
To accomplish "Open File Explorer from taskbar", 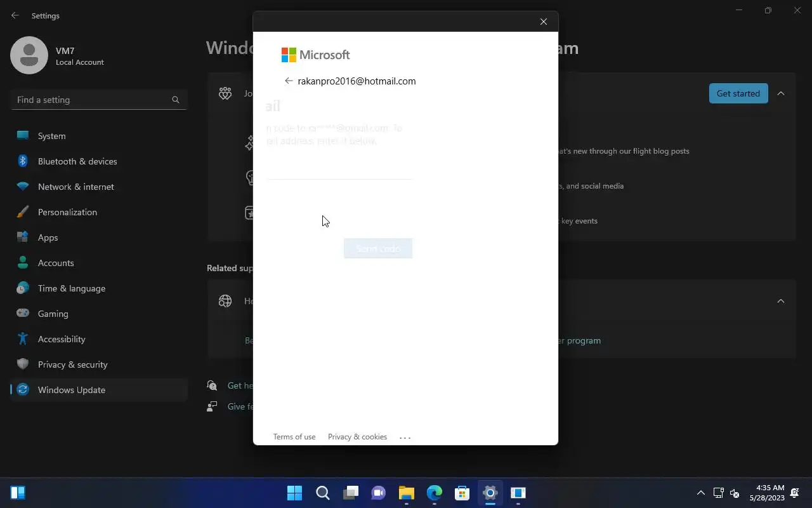I will point(406,493).
